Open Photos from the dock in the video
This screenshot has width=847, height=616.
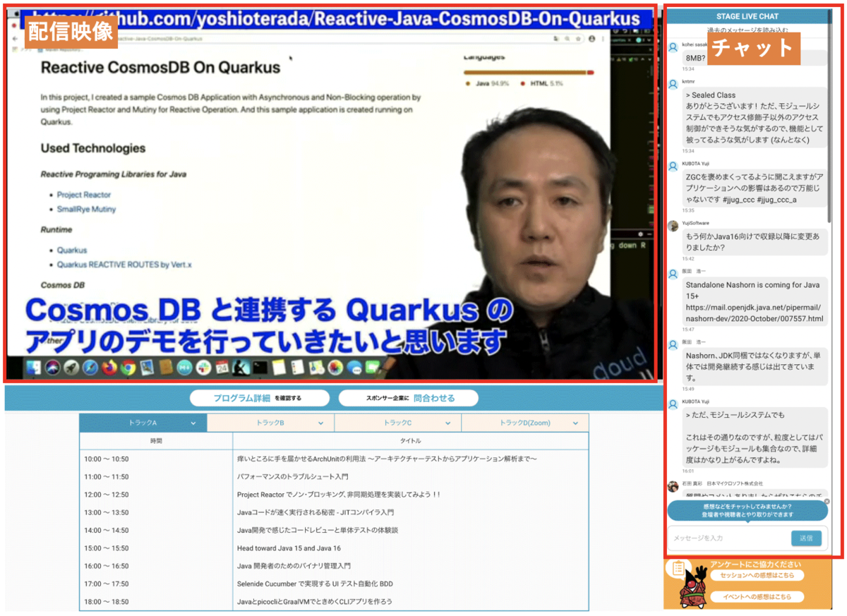[335, 368]
